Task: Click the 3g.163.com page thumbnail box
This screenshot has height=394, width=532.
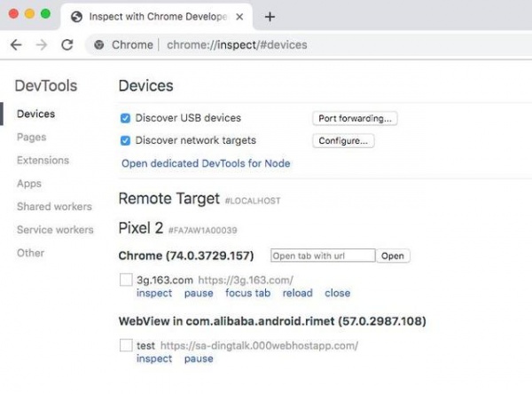Action: (126, 280)
